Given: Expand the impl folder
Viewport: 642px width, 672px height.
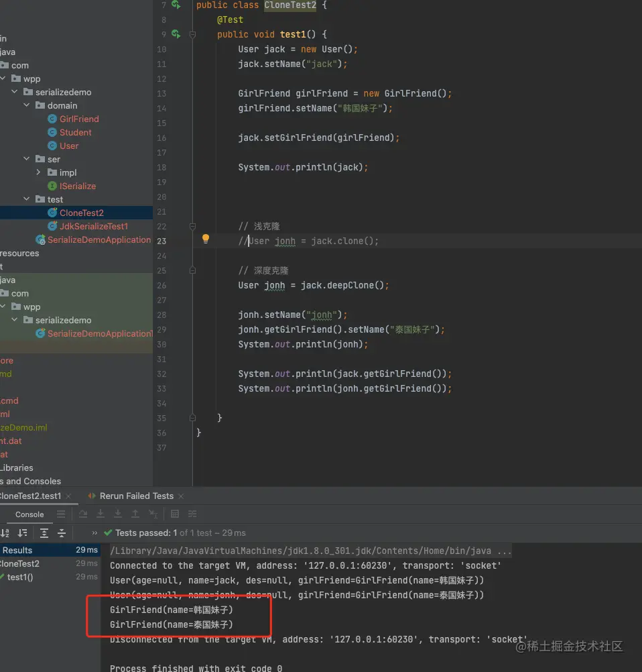Looking at the screenshot, I should (39, 172).
